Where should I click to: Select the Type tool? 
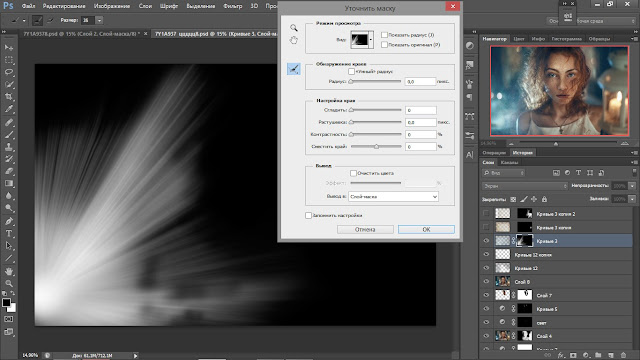[9, 233]
